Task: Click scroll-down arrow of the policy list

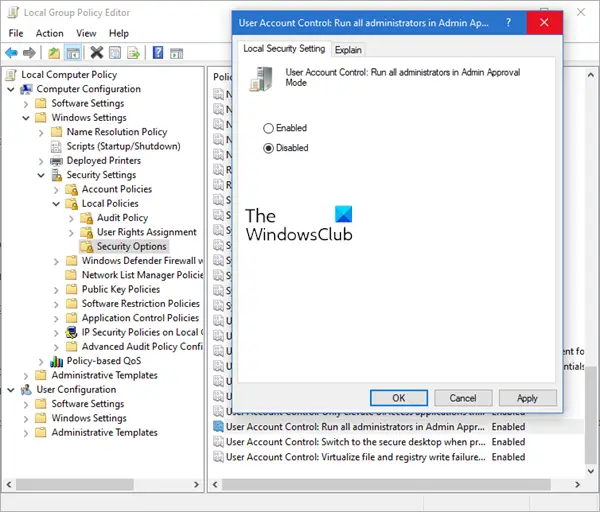Action: pos(591,471)
